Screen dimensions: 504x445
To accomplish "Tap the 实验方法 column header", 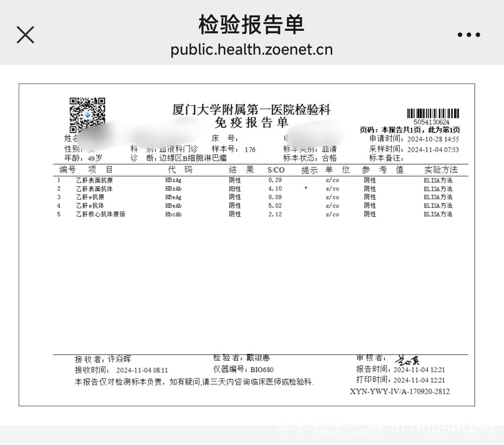I will tap(441, 170).
